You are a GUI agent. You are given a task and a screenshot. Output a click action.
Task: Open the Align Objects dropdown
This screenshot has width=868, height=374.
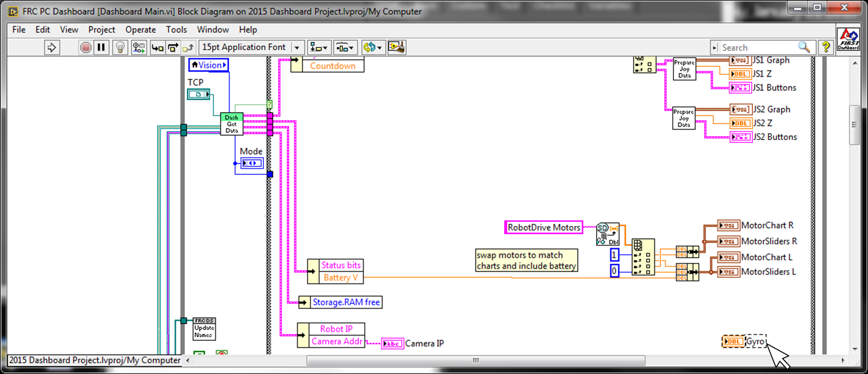[x=319, y=47]
